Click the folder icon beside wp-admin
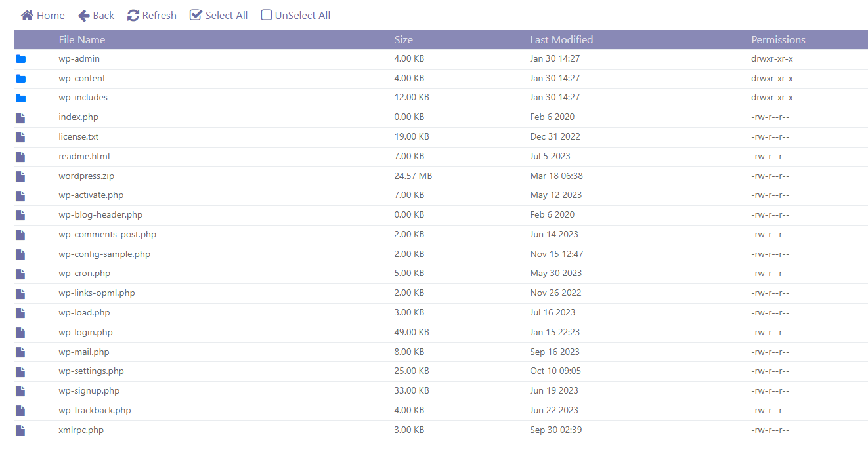Screen dimensions: 868x467 pyautogui.click(x=20, y=59)
